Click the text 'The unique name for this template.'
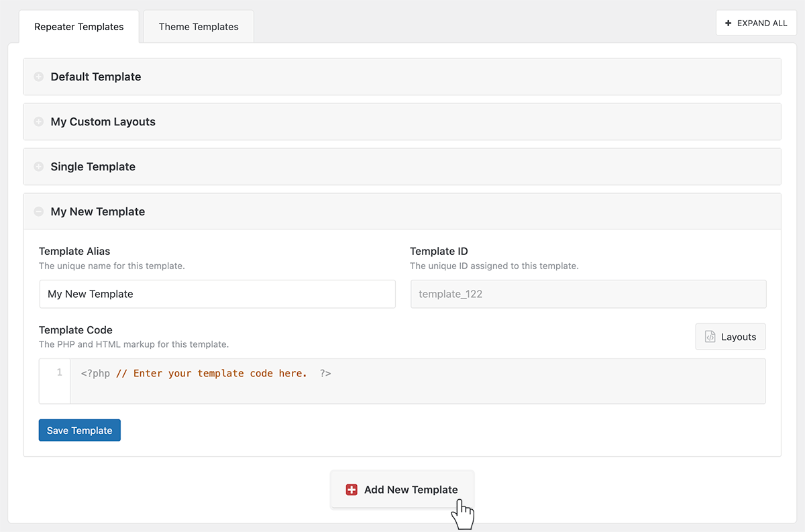 [x=111, y=266]
